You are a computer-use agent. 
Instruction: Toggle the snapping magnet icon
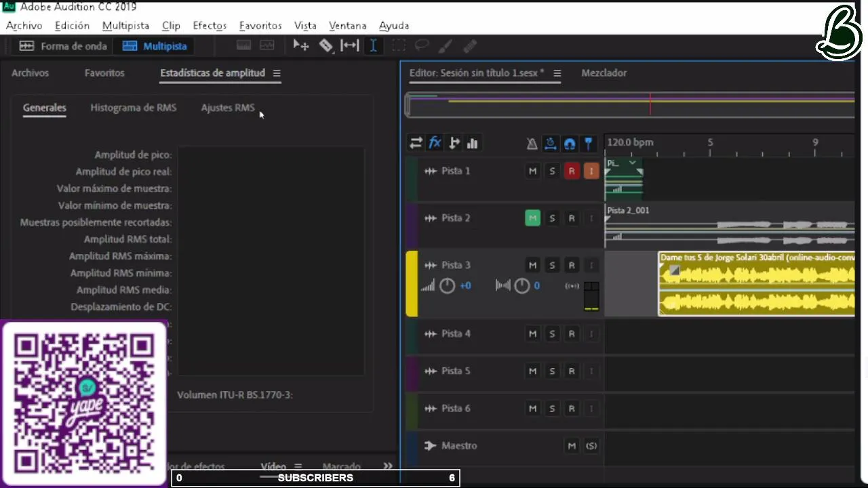pyautogui.click(x=570, y=143)
